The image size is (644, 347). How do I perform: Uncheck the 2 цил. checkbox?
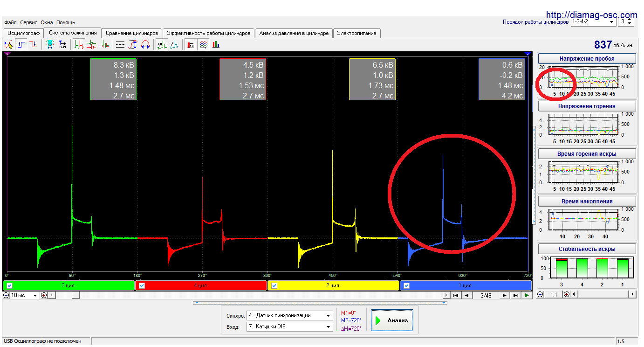[274, 285]
